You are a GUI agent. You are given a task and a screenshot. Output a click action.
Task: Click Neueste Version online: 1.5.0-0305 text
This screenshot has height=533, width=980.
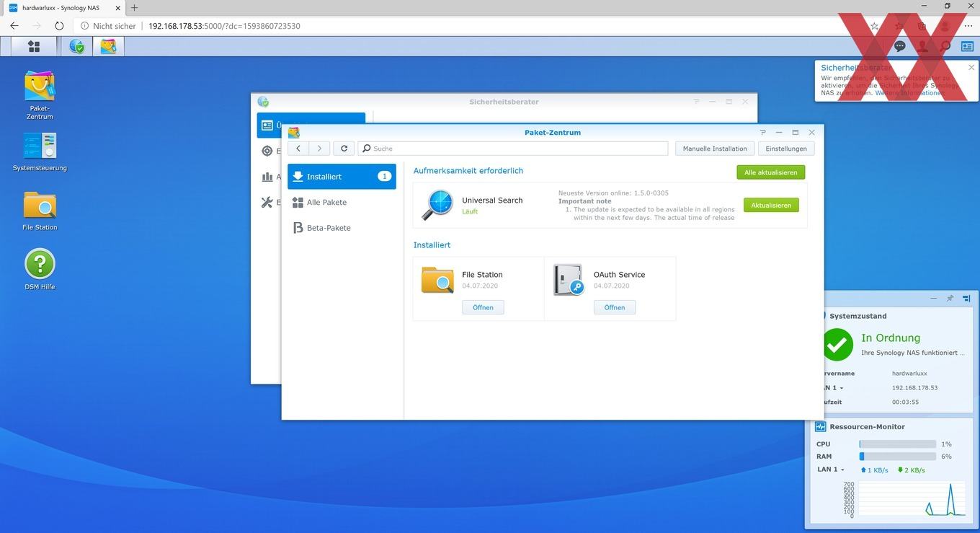pos(613,193)
